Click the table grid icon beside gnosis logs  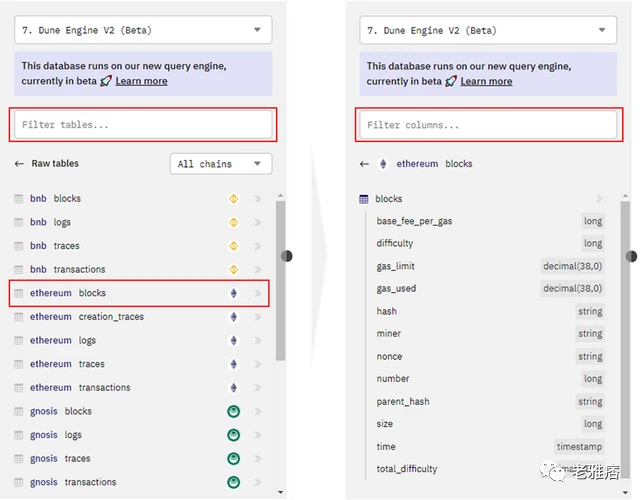coord(19,435)
